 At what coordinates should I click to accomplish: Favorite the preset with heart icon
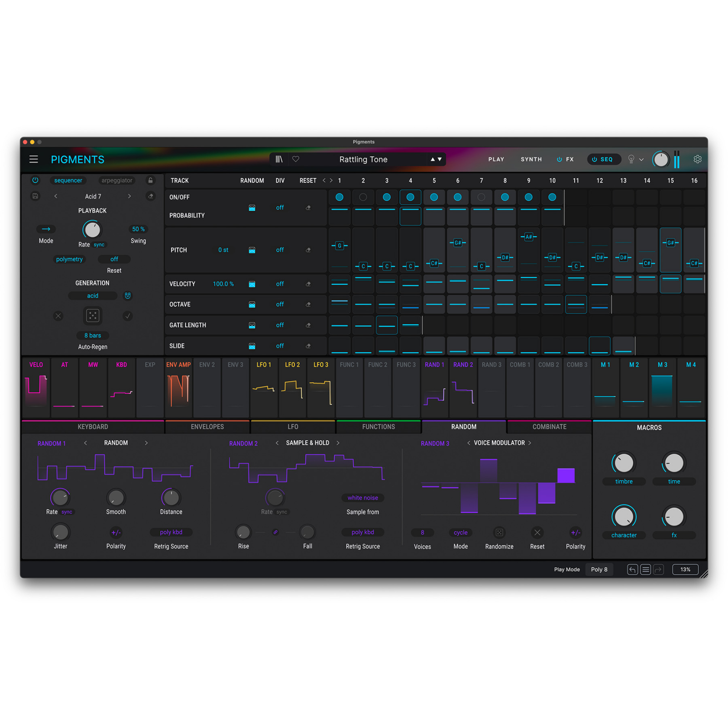click(296, 159)
